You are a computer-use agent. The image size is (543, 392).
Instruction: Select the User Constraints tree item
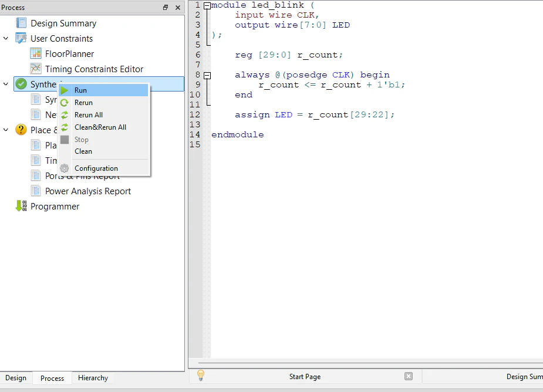(62, 39)
